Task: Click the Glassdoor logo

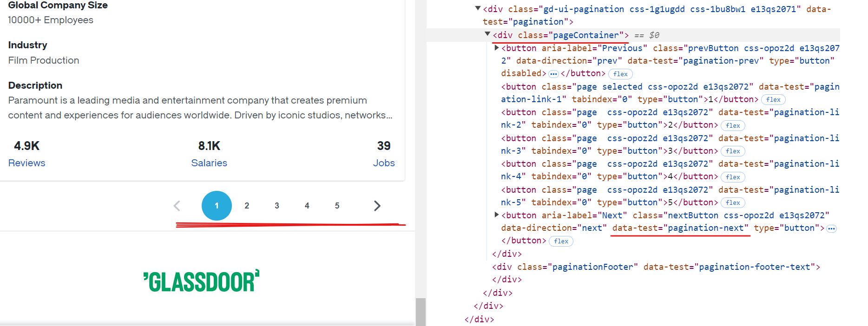Action: [201, 281]
